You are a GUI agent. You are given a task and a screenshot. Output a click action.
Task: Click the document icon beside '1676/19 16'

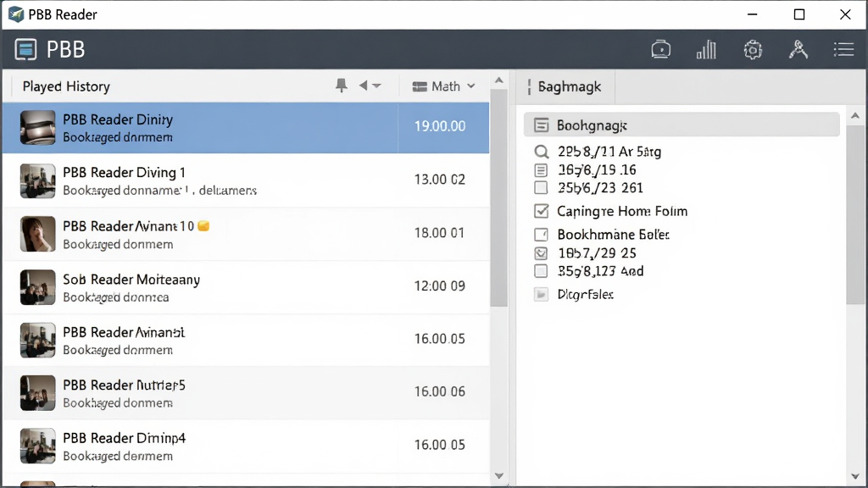coord(541,169)
